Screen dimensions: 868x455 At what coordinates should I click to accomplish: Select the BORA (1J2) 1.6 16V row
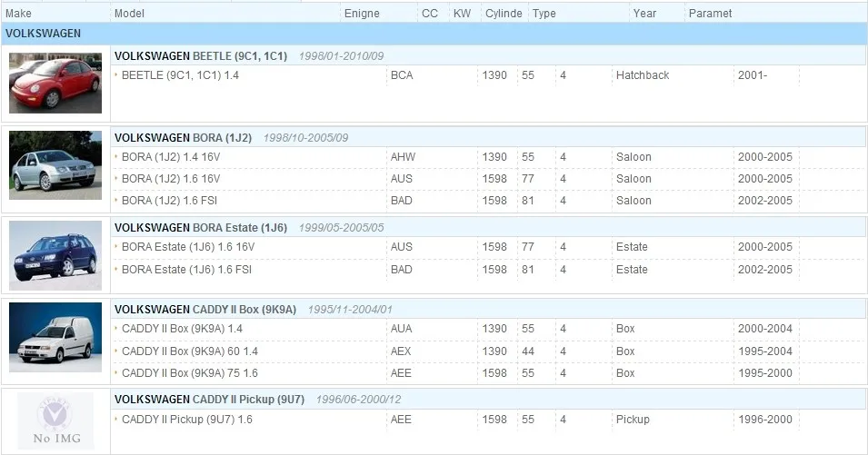[x=489, y=179]
